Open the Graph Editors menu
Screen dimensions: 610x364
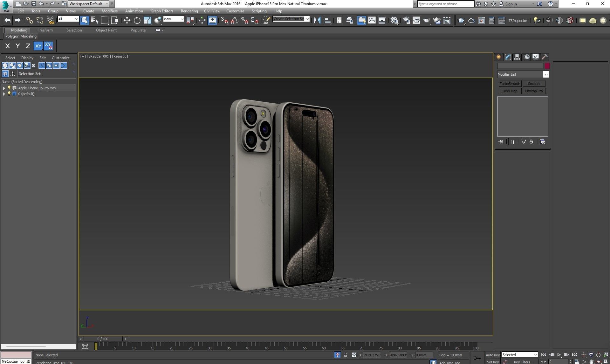pyautogui.click(x=162, y=11)
